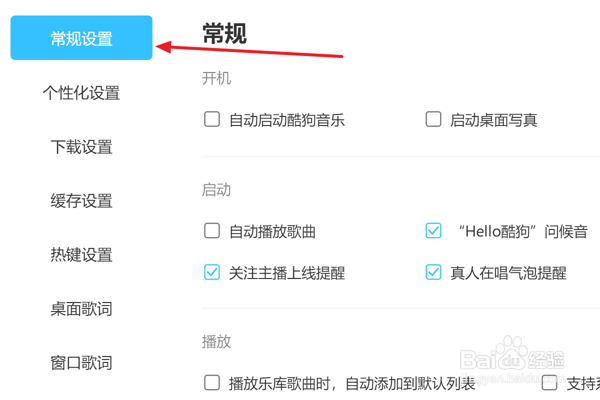600x400 pixels.
Task: Uncheck the "Hello酷狗"问候音 checkbox
Action: [433, 231]
